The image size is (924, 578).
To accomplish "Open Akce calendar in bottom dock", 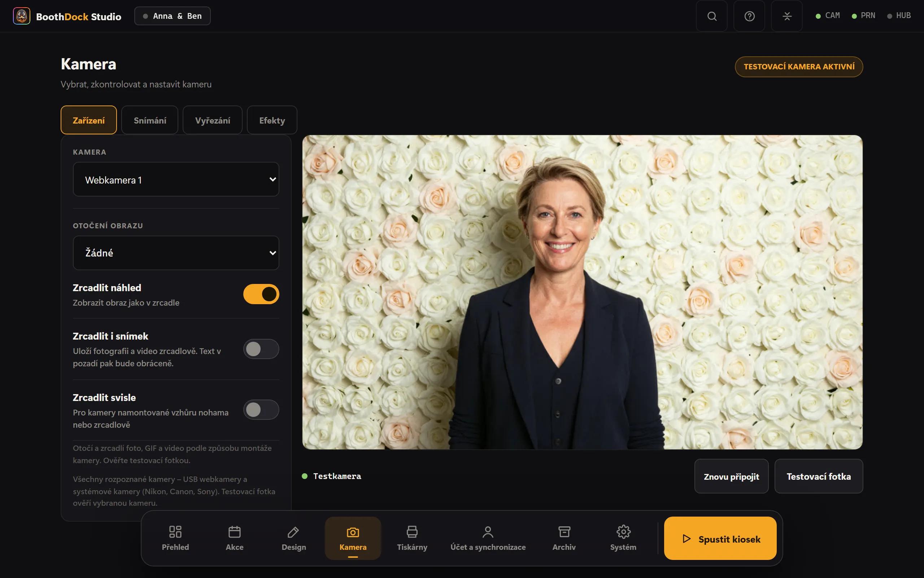I will [235, 538].
